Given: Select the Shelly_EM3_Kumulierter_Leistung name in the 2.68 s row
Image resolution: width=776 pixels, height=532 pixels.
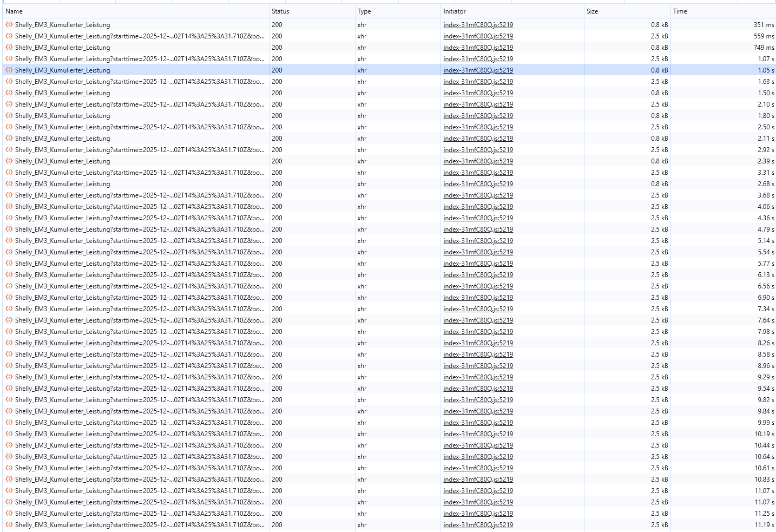Looking at the screenshot, I should (x=63, y=184).
